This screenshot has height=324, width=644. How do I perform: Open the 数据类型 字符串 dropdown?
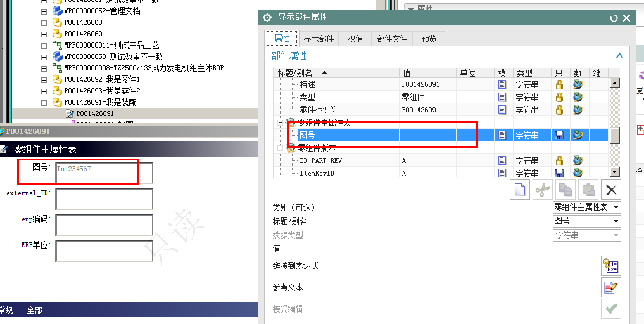coord(587,235)
